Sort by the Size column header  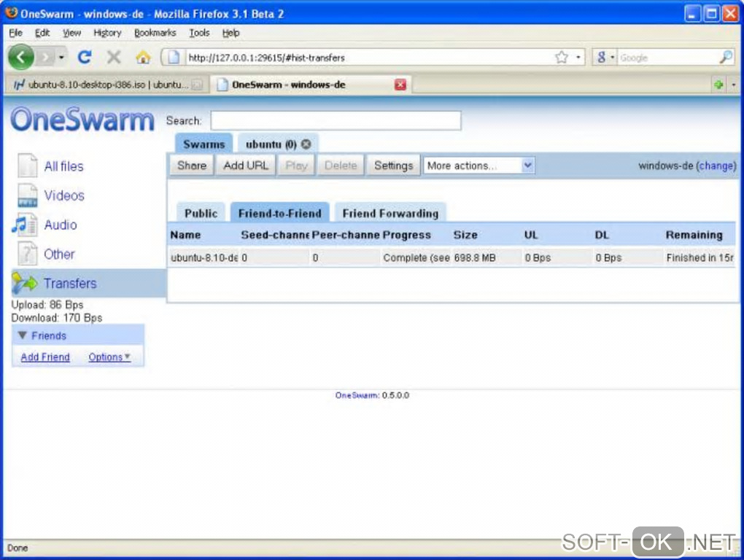pyautogui.click(x=465, y=235)
